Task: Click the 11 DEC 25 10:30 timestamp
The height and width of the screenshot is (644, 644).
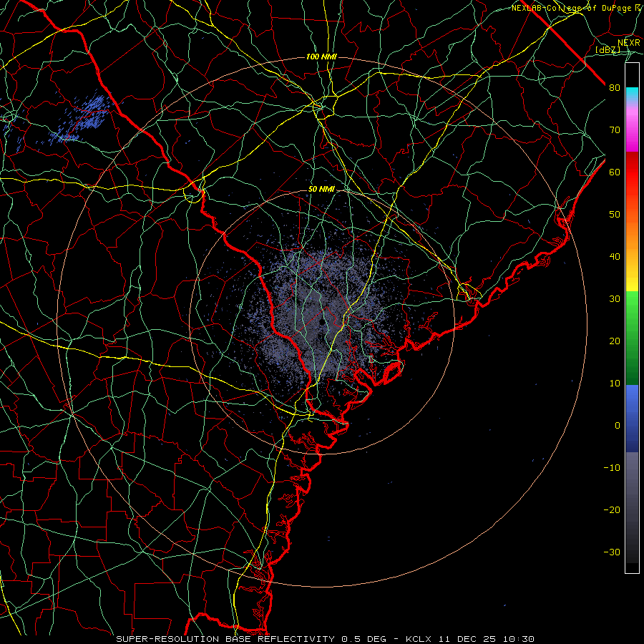Action: pyautogui.click(x=485, y=639)
